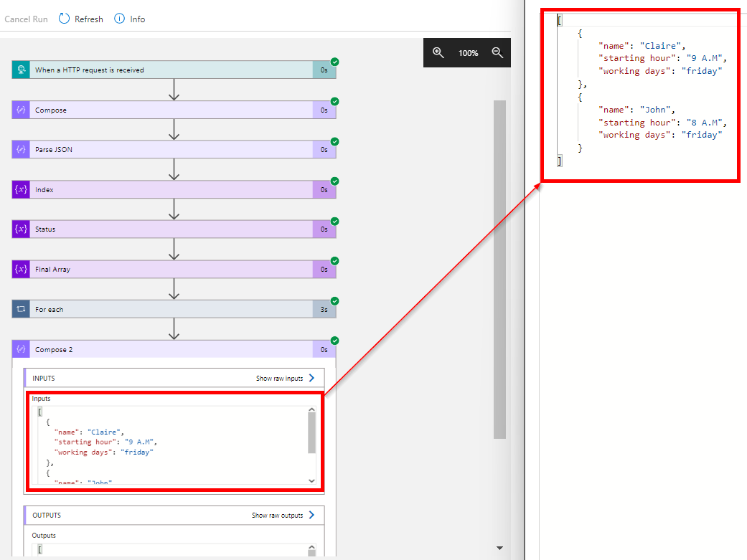Expand the Parse JSON step

click(x=174, y=150)
